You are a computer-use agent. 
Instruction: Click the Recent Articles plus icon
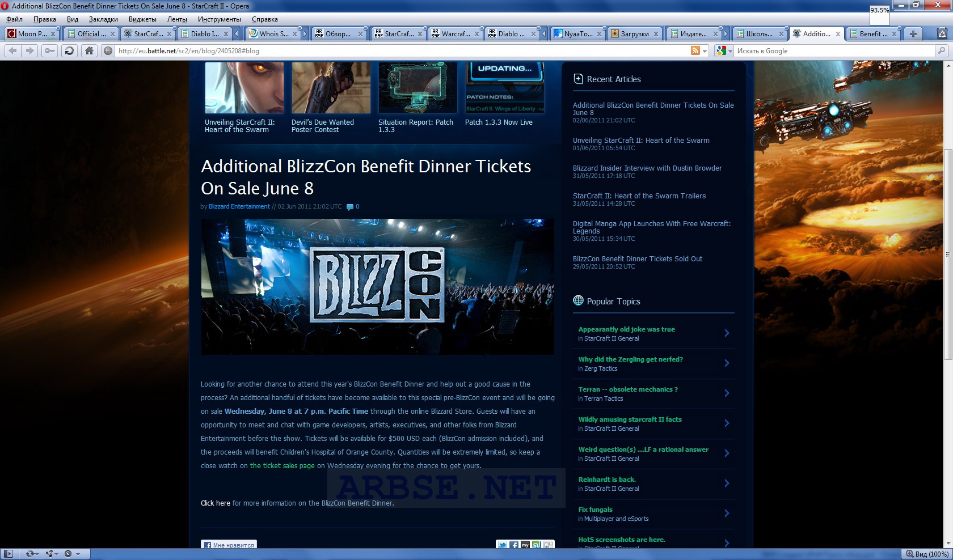click(x=578, y=79)
